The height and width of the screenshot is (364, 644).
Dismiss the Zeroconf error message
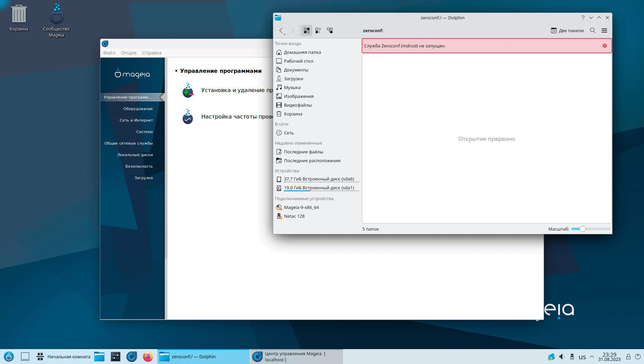point(604,46)
